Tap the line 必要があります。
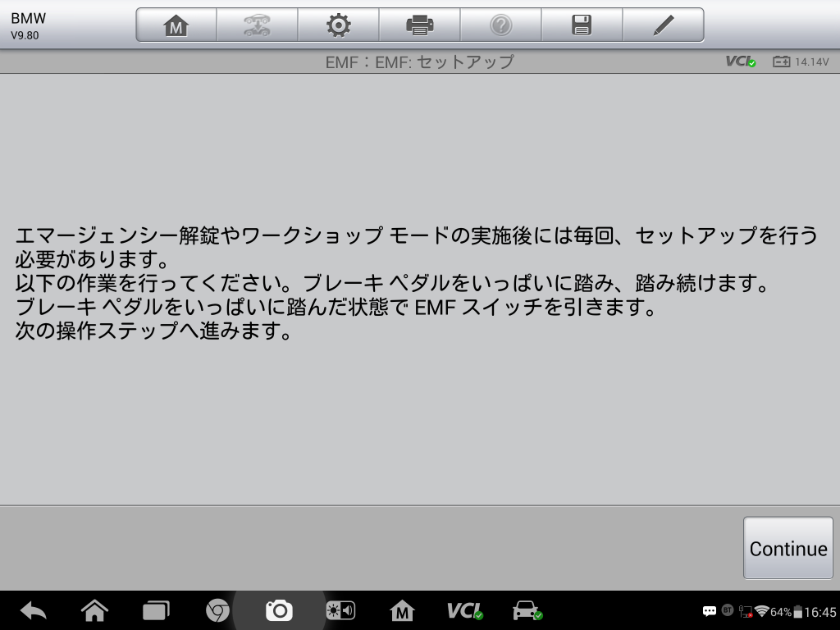The image size is (840, 630). pyautogui.click(x=92, y=259)
